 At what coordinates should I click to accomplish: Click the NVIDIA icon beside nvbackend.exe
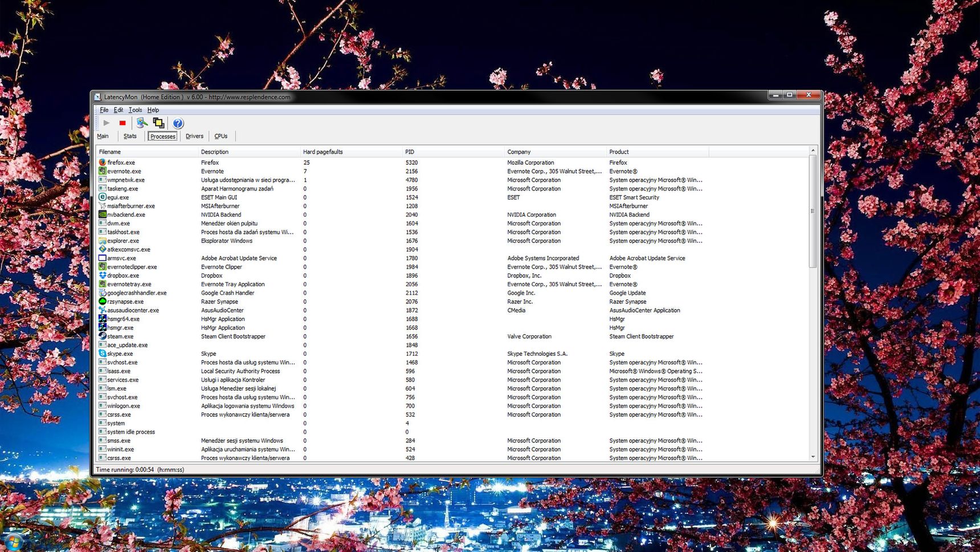(103, 214)
